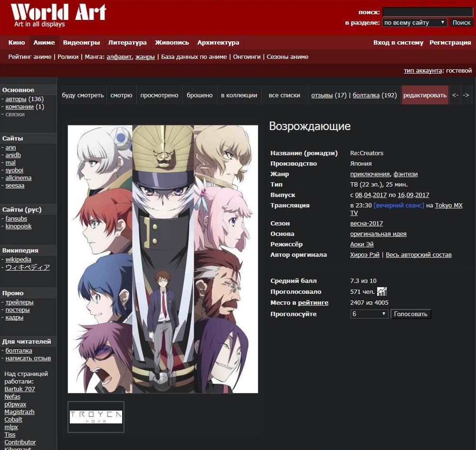Mark anime as брошено
Image resolution: width=476 pixels, height=450 pixels.
200,95
